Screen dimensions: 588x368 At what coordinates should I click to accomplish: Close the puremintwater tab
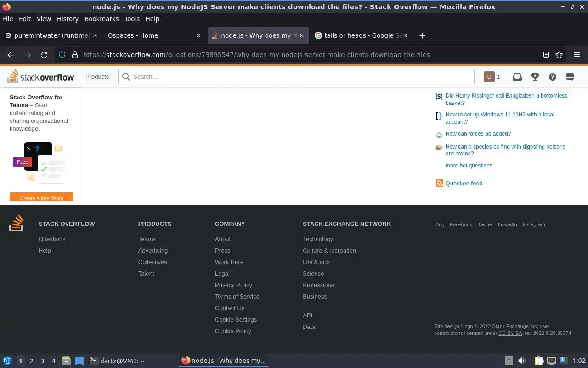coord(95,35)
